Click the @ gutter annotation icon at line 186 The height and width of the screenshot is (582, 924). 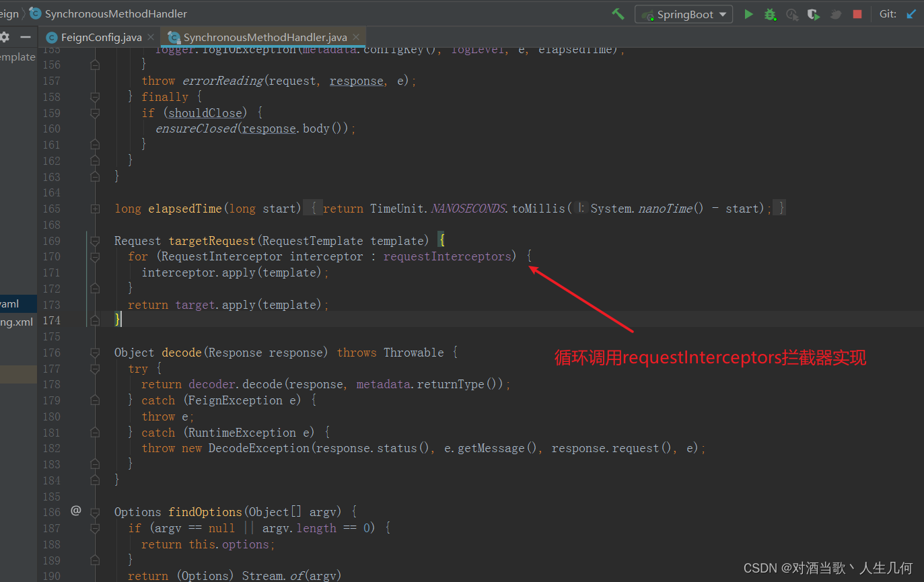pos(76,511)
